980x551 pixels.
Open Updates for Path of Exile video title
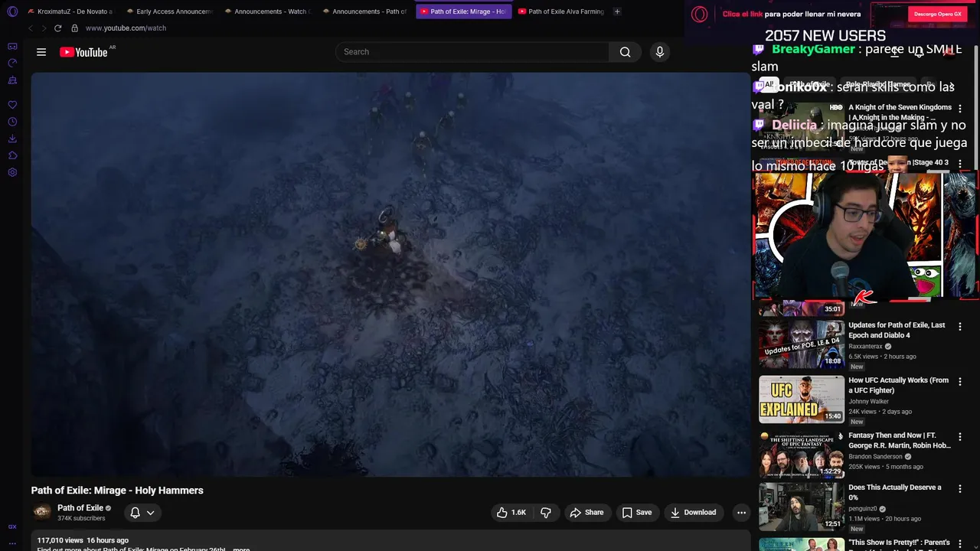[897, 330]
